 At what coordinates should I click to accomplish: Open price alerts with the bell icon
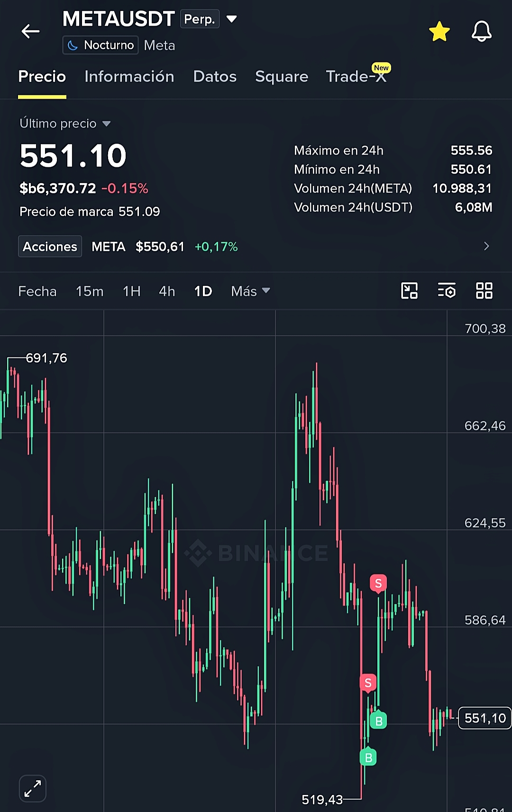481,31
